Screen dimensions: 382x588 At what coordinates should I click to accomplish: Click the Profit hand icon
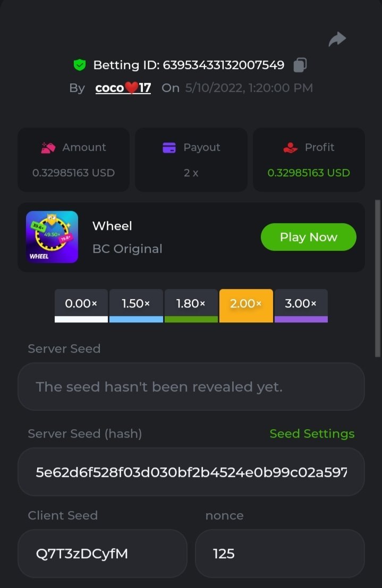click(291, 148)
